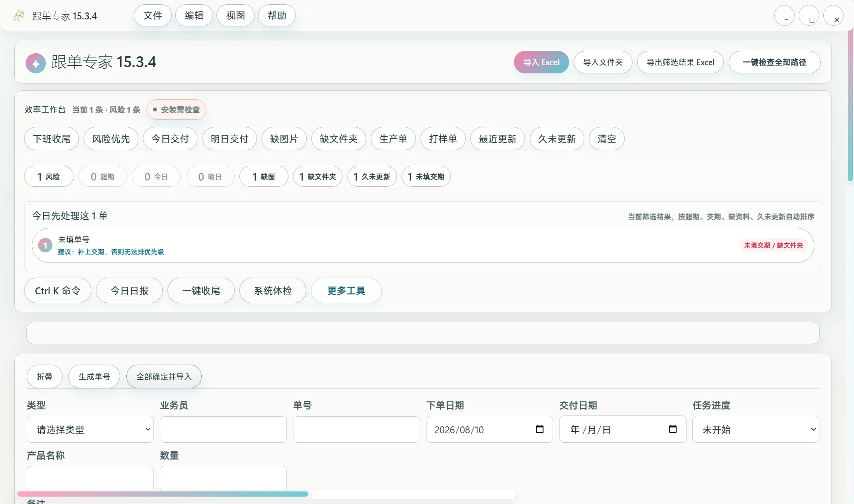Image resolution: width=854 pixels, height=504 pixels.
Task: Click the 今日先处理这 1 单 heading
Action: 70,216
